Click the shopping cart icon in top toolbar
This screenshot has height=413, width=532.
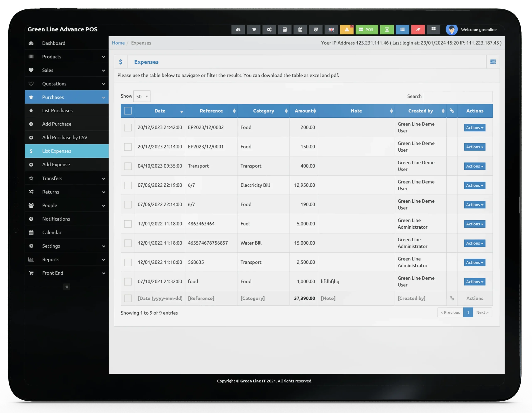(x=254, y=29)
